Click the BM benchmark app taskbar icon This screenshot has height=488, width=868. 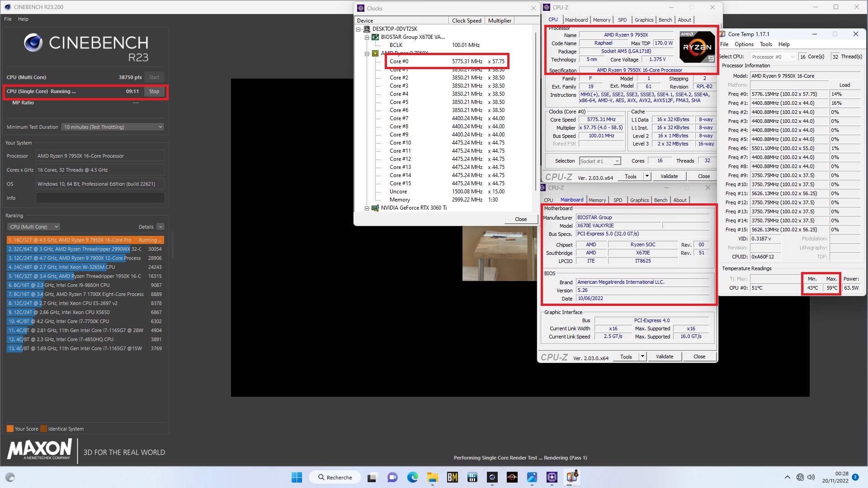pos(453,477)
